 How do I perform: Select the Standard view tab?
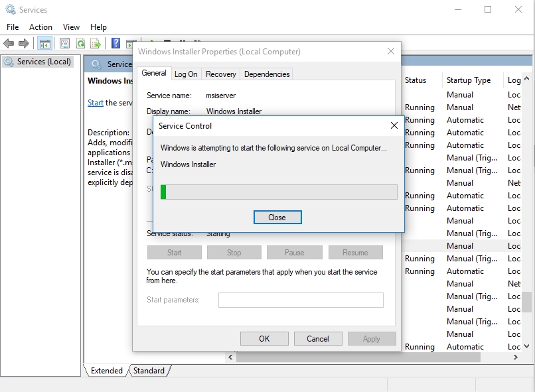(x=149, y=371)
